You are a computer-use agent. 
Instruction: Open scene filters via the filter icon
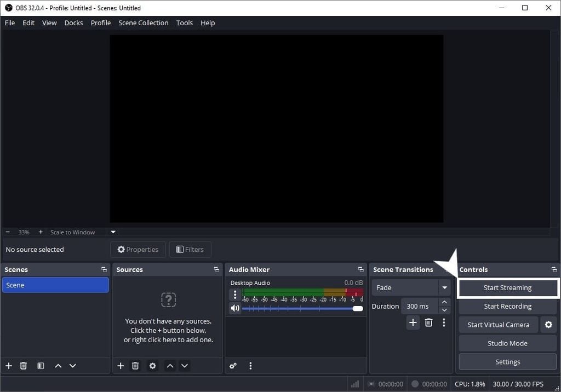[40, 366]
